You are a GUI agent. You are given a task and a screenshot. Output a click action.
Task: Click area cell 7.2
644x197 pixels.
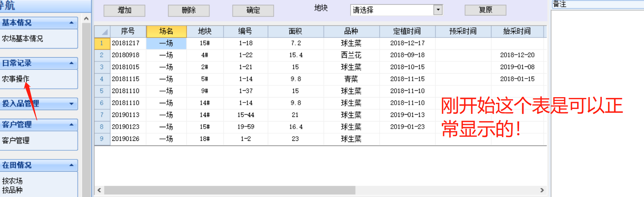(295, 43)
